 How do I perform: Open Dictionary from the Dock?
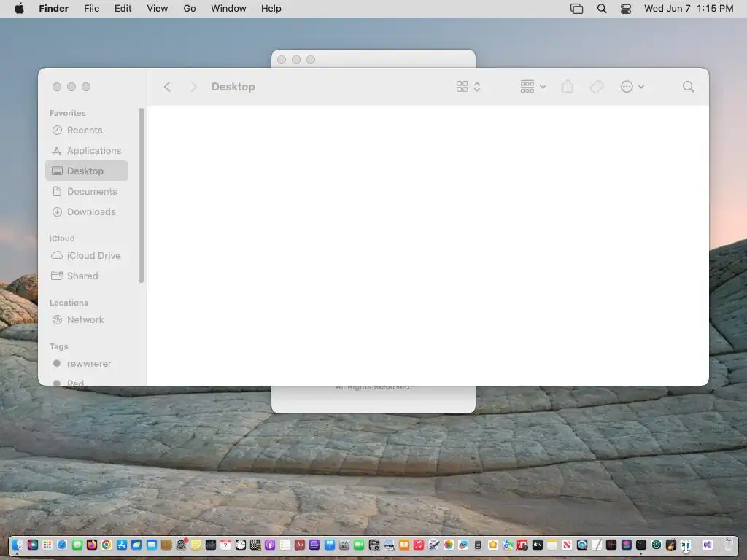tap(300, 545)
